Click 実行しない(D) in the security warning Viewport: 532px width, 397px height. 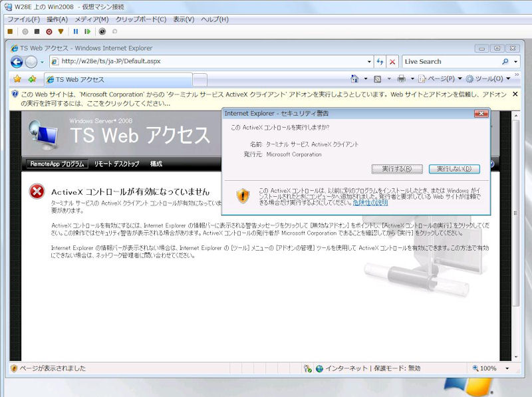pyautogui.click(x=454, y=169)
